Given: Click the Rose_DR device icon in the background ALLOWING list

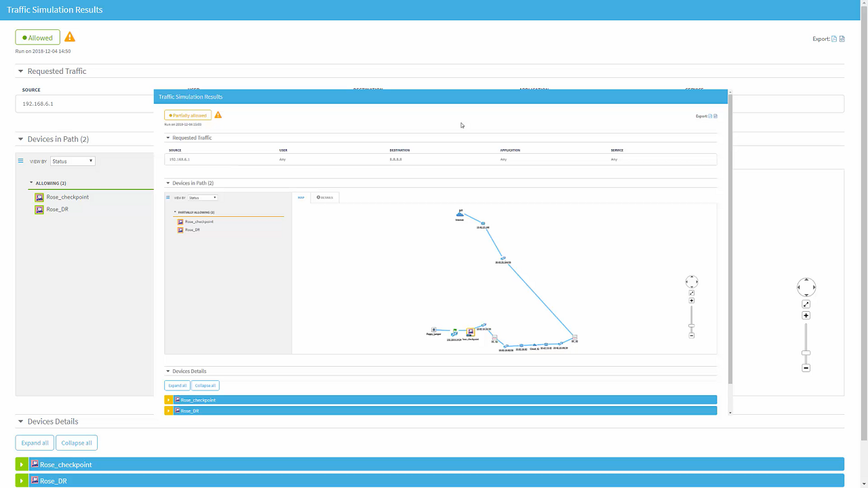Looking at the screenshot, I should [x=39, y=209].
